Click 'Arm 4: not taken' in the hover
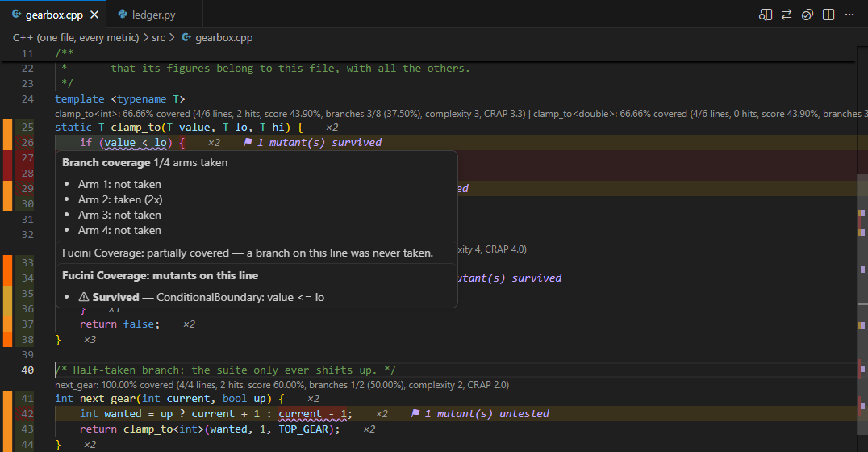This screenshot has height=452, width=868. tap(119, 230)
